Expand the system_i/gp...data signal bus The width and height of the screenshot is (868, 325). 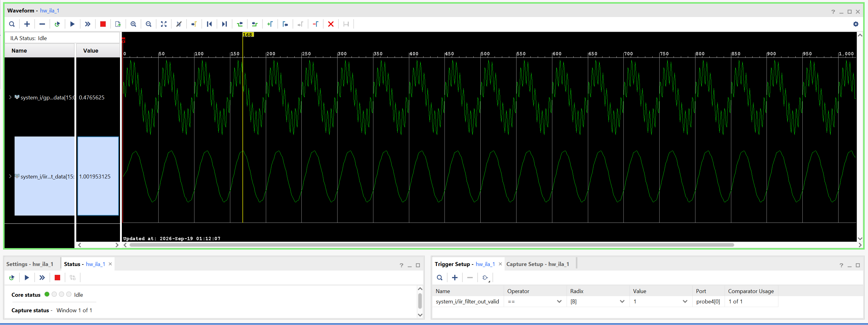click(x=10, y=97)
